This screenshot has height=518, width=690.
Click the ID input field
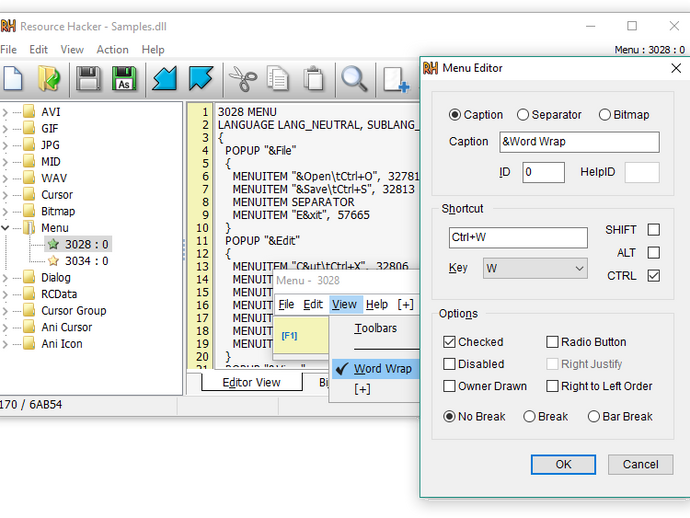(x=543, y=172)
